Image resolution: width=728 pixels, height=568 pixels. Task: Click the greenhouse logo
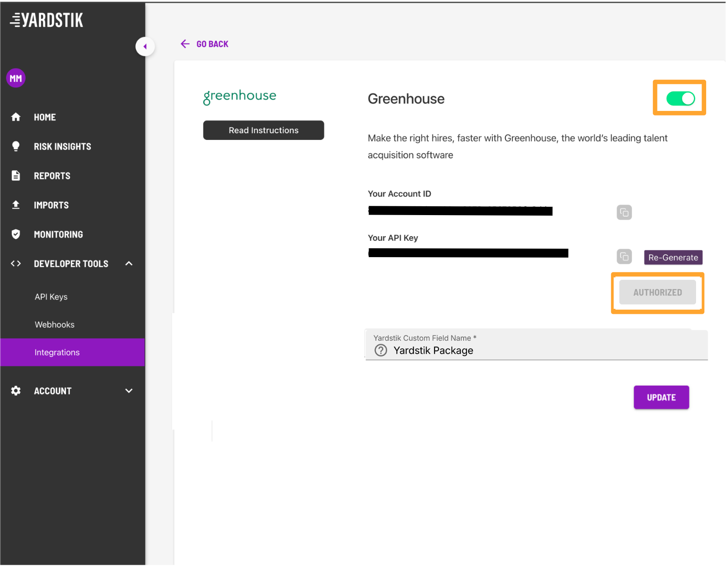point(240,97)
